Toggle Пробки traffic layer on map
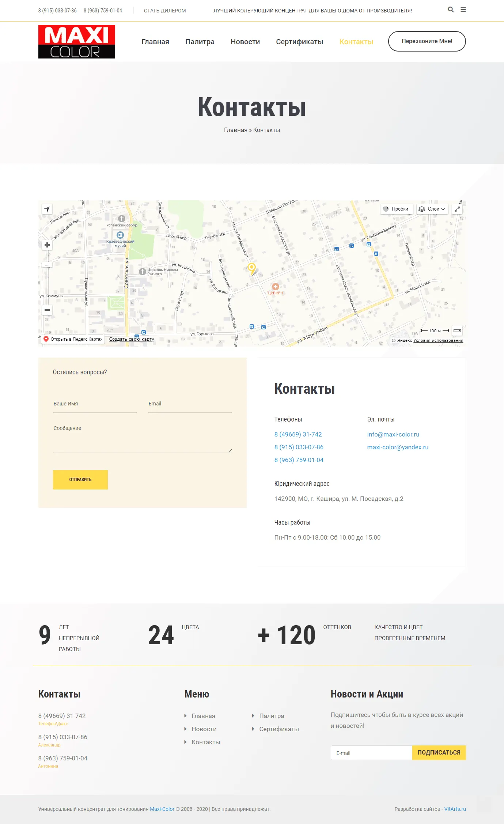504x824 pixels. pos(397,209)
